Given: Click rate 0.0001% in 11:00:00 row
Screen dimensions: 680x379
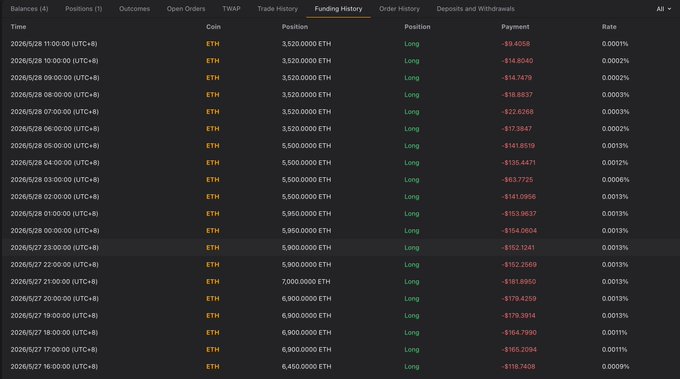Looking at the screenshot, I should [615, 44].
